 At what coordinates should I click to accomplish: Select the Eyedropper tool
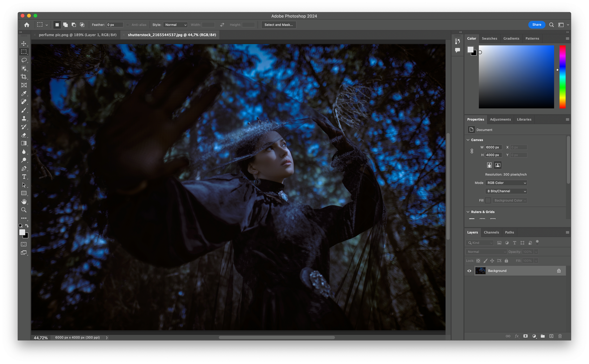(x=24, y=94)
